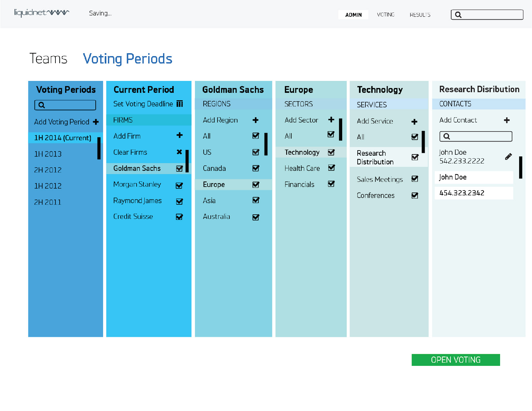
Task: Toggle the All sectors checkbox
Action: click(331, 134)
